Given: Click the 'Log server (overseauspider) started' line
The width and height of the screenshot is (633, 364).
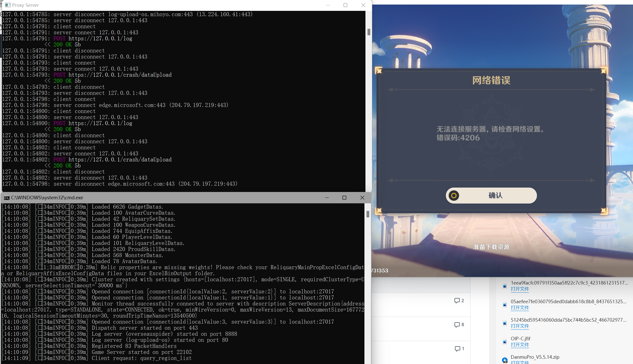Looking at the screenshot, I should click(x=119, y=334).
